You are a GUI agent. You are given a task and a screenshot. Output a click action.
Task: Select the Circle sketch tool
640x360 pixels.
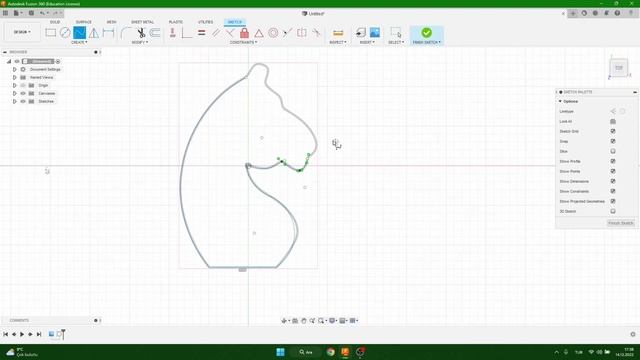[65, 33]
